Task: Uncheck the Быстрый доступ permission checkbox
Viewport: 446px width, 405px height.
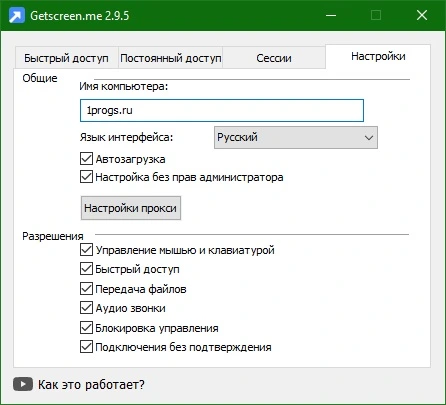Action: [86, 269]
